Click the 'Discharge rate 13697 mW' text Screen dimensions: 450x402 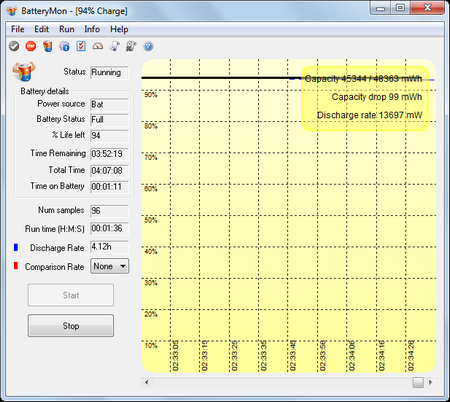pos(369,115)
